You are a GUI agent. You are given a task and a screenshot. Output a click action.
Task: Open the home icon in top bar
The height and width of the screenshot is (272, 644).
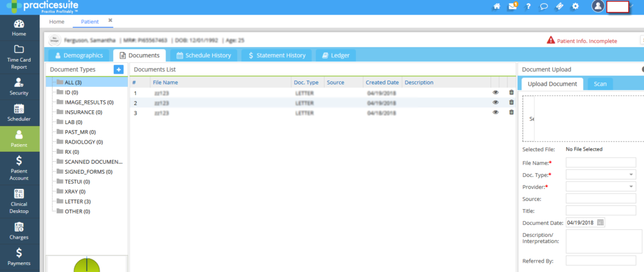tap(497, 6)
